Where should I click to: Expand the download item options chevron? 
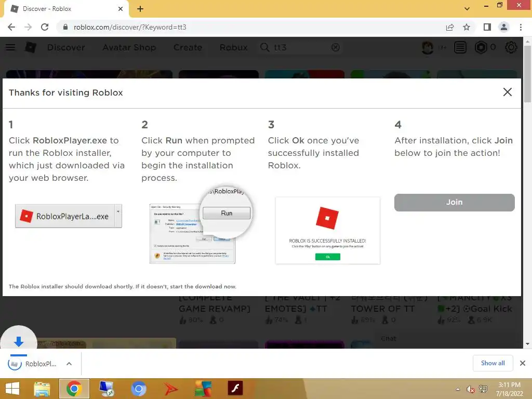point(69,364)
